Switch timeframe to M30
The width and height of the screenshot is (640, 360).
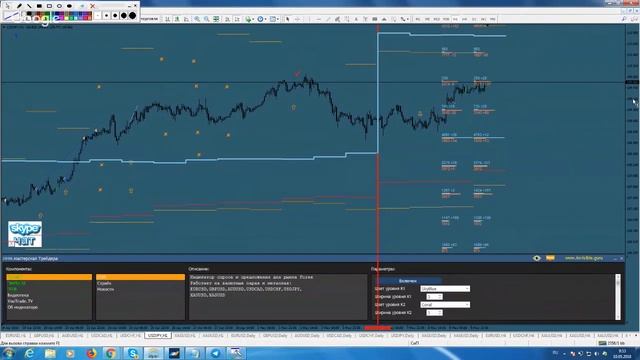coord(446,19)
